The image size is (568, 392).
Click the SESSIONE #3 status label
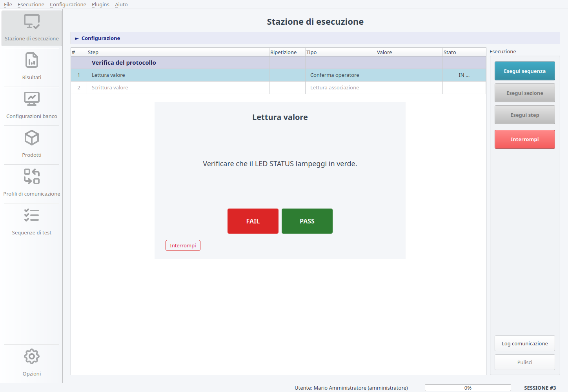pos(540,388)
